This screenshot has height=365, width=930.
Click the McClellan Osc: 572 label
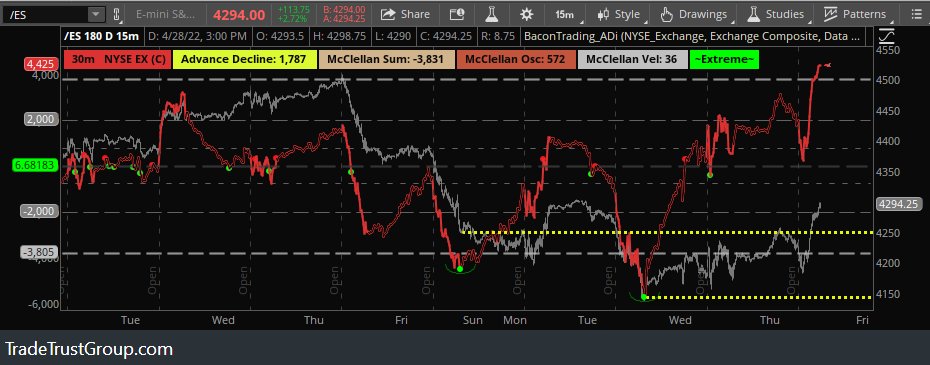pos(516,59)
